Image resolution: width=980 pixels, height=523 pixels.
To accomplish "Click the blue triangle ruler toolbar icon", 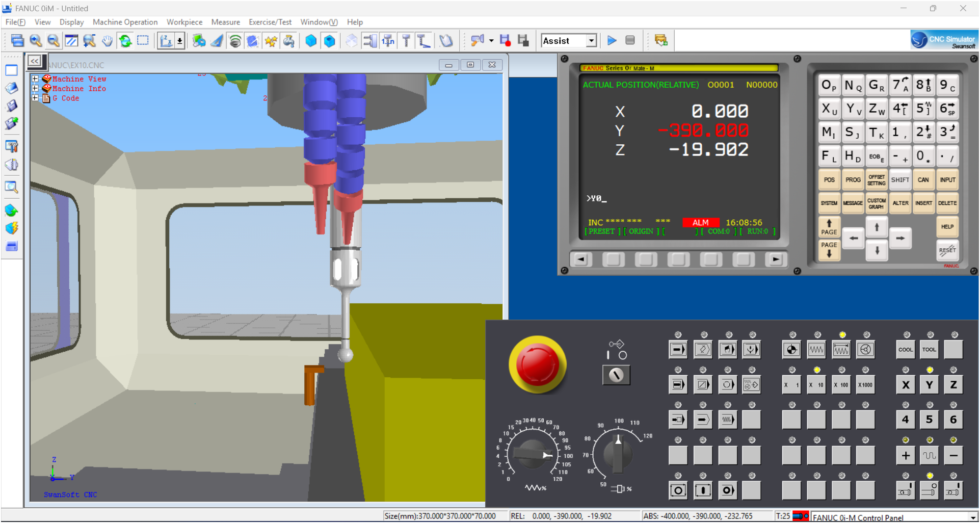I will point(217,41).
